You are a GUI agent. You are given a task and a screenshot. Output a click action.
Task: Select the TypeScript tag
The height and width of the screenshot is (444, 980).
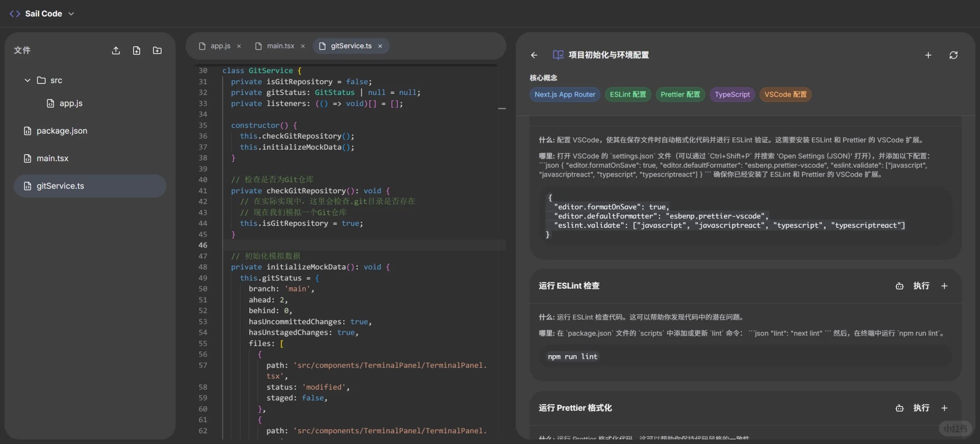[x=732, y=95]
